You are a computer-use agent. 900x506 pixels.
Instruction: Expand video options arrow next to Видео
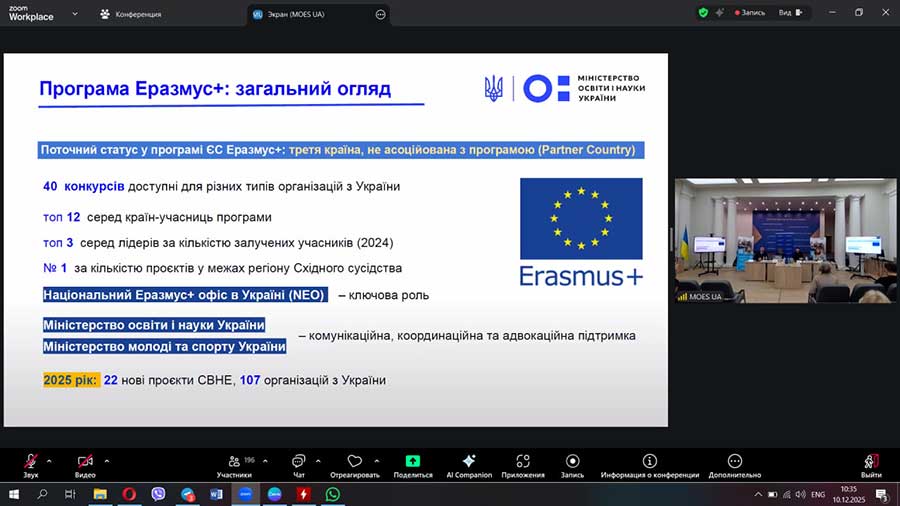point(107,461)
